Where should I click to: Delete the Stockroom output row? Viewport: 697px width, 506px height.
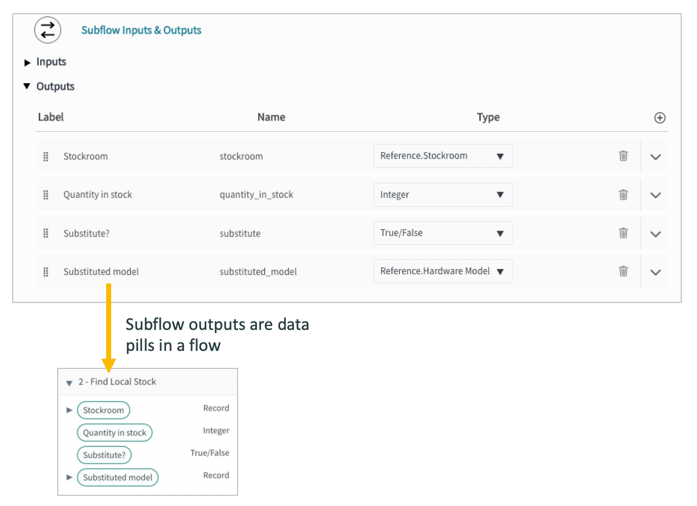623,156
